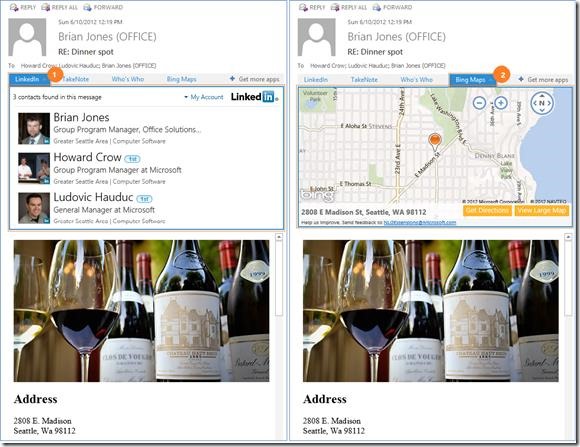Zoom in the Bing map with plus icon

[501, 103]
